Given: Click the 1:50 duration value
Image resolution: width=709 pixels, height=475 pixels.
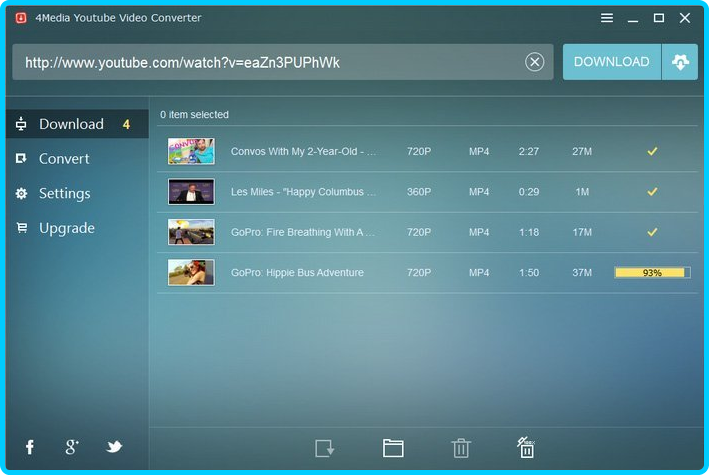Looking at the screenshot, I should pos(529,272).
